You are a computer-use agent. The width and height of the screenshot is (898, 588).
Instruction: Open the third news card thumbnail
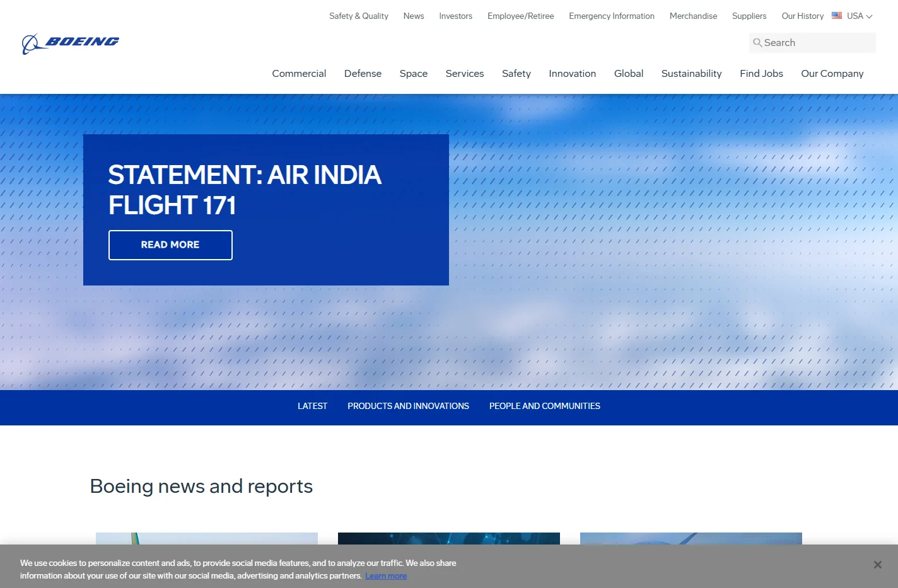(691, 539)
